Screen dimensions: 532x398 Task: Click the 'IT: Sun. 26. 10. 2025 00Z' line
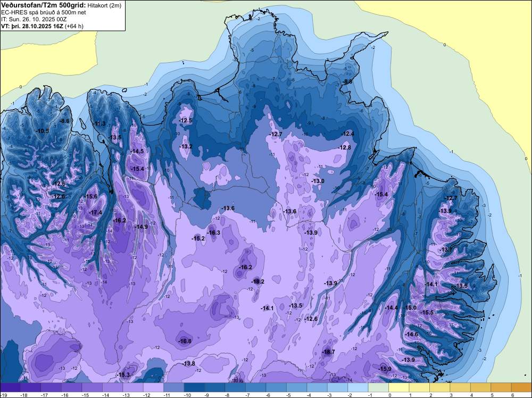[x=36, y=19]
